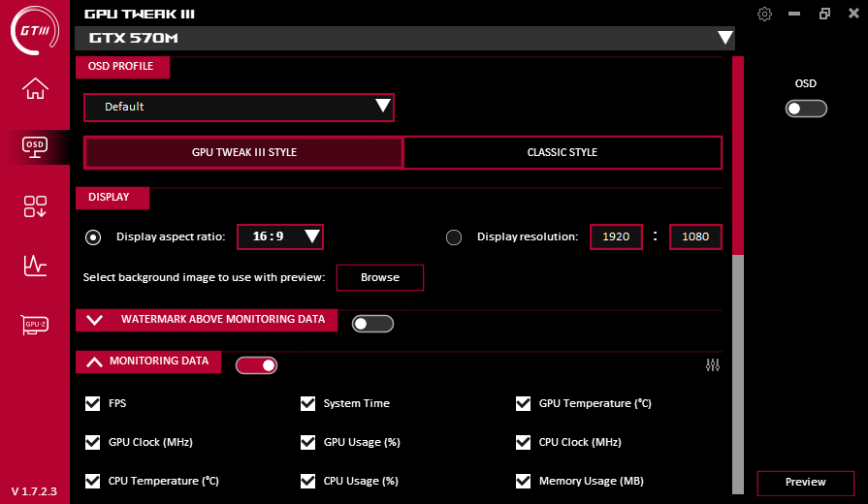Open the Default OSD profile dropdown

[x=239, y=108]
